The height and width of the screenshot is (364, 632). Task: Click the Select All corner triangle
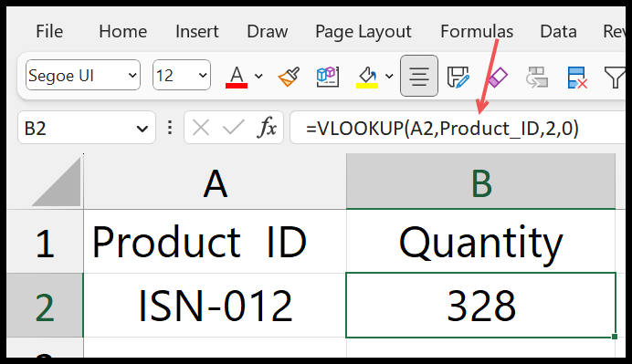[x=57, y=182]
